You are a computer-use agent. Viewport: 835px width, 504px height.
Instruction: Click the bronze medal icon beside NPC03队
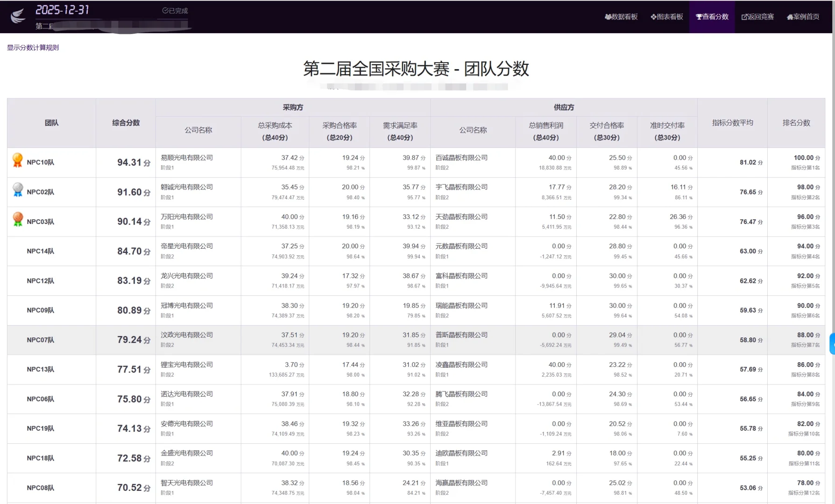[17, 219]
